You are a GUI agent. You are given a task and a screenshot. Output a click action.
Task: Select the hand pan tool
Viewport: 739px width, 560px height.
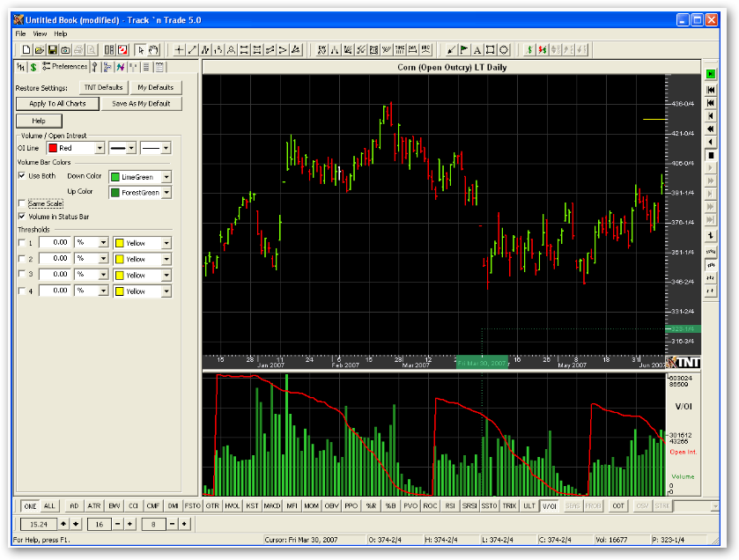[x=153, y=49]
